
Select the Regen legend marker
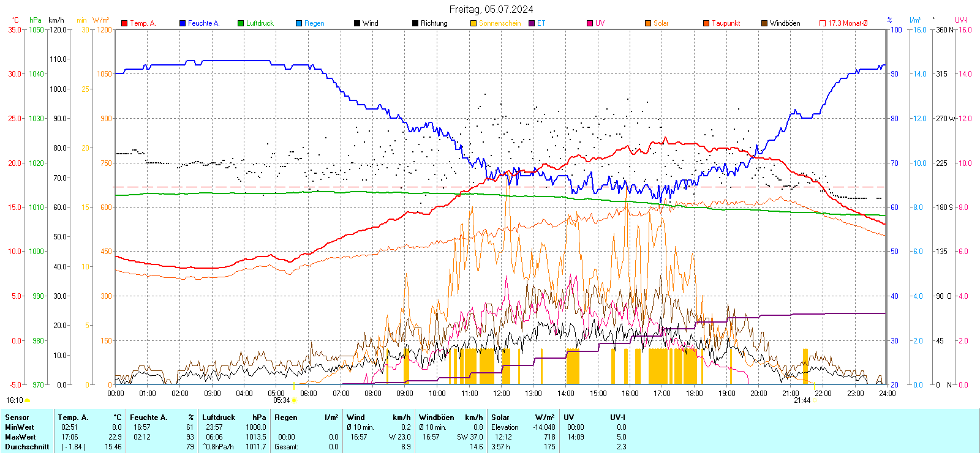coord(299,23)
